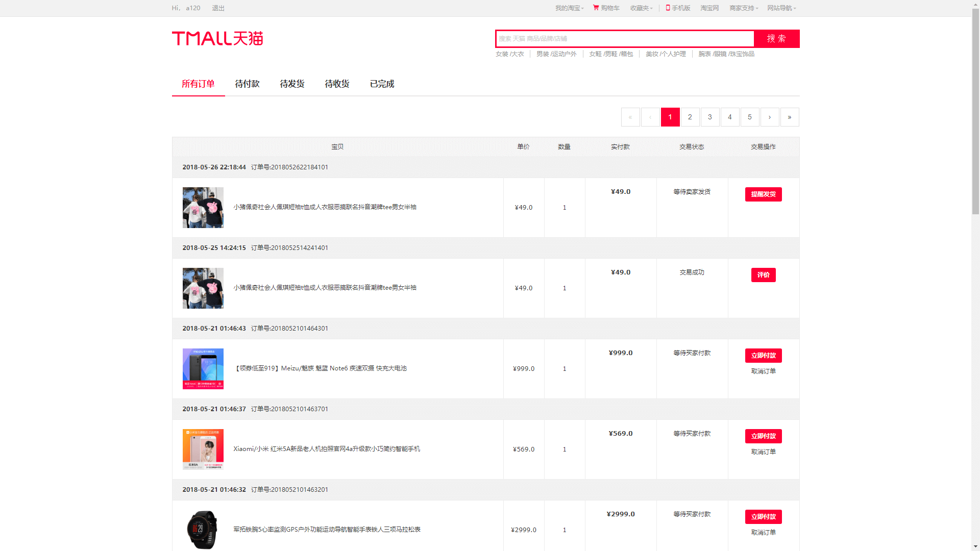Expand the 收藏夹 favorites dropdown
This screenshot has width=980, height=551.
tap(642, 8)
